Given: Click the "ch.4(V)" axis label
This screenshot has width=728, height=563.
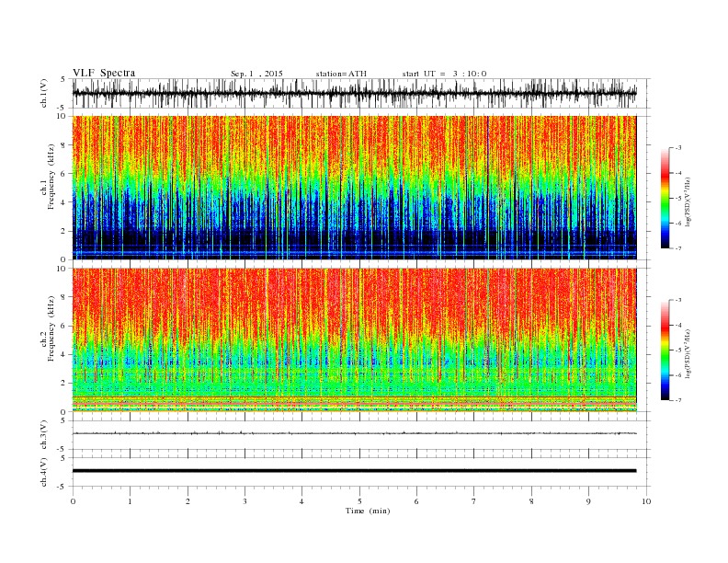Looking at the screenshot, I should coord(44,472).
